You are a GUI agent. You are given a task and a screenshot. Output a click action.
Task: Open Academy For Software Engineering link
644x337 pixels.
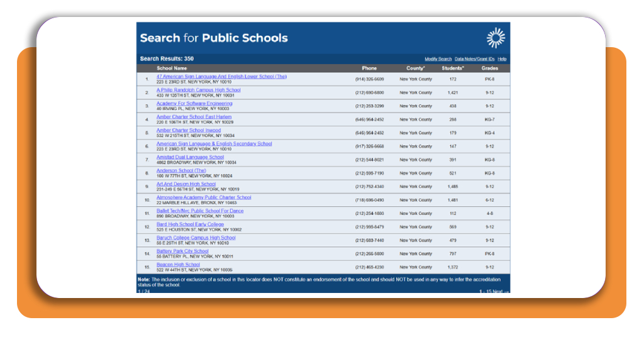[x=194, y=104]
